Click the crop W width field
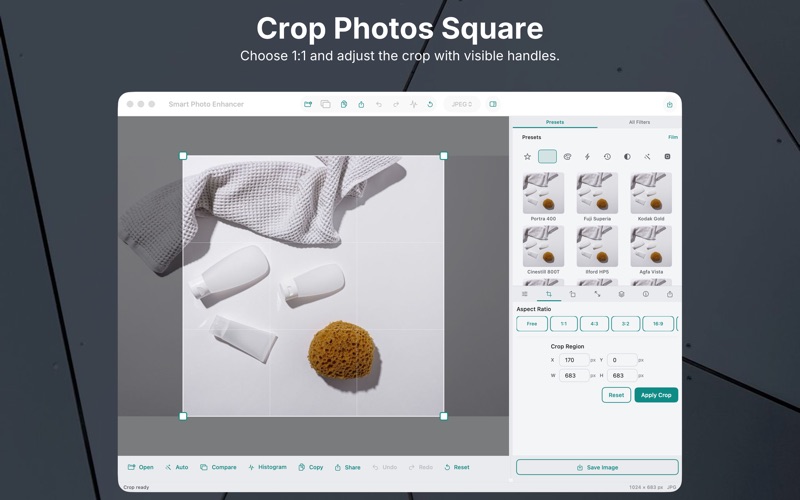Viewport: 800px width, 500px height. [574, 376]
